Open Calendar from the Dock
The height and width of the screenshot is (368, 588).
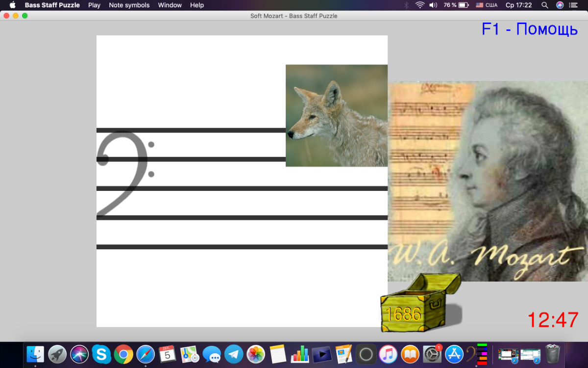168,354
